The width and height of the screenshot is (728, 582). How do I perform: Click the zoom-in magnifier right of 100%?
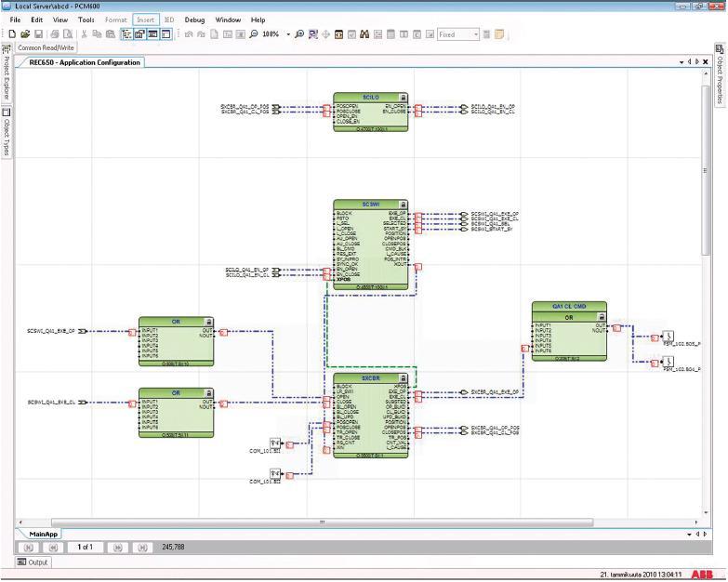tap(299, 33)
